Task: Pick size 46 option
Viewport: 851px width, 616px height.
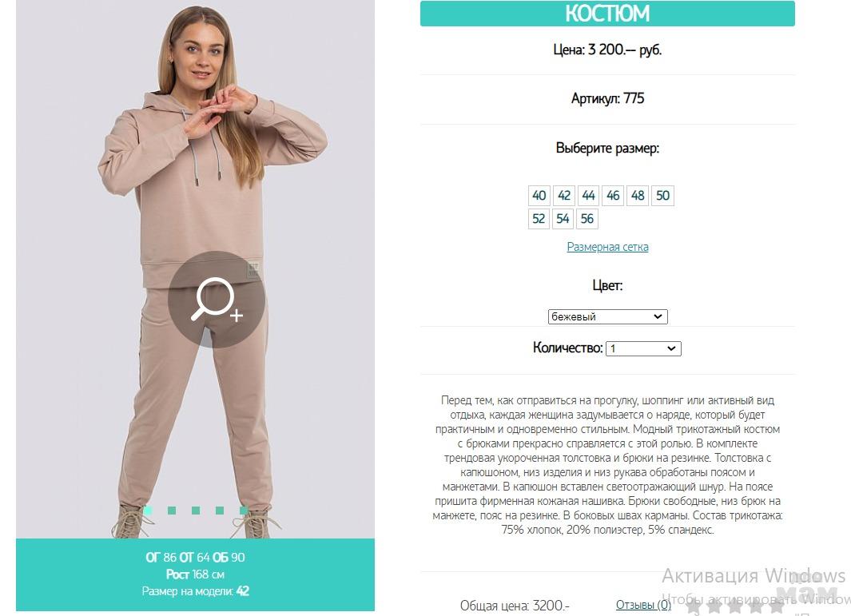Action: [613, 196]
